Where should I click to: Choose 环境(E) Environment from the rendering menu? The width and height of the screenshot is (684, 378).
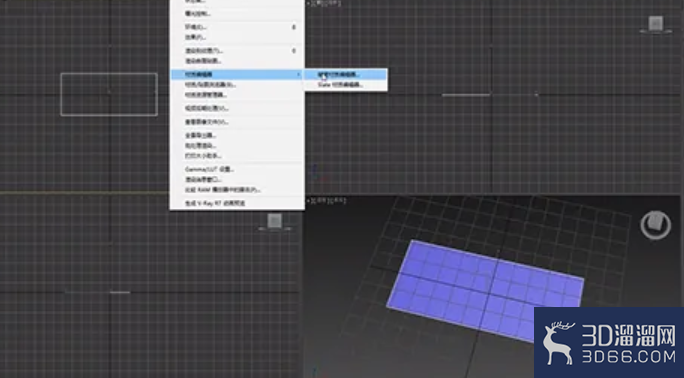click(x=237, y=27)
